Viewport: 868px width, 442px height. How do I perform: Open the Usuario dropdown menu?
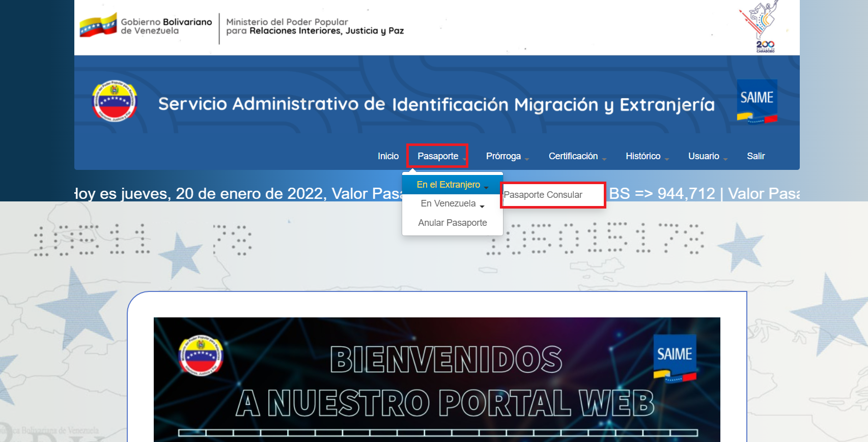click(708, 156)
